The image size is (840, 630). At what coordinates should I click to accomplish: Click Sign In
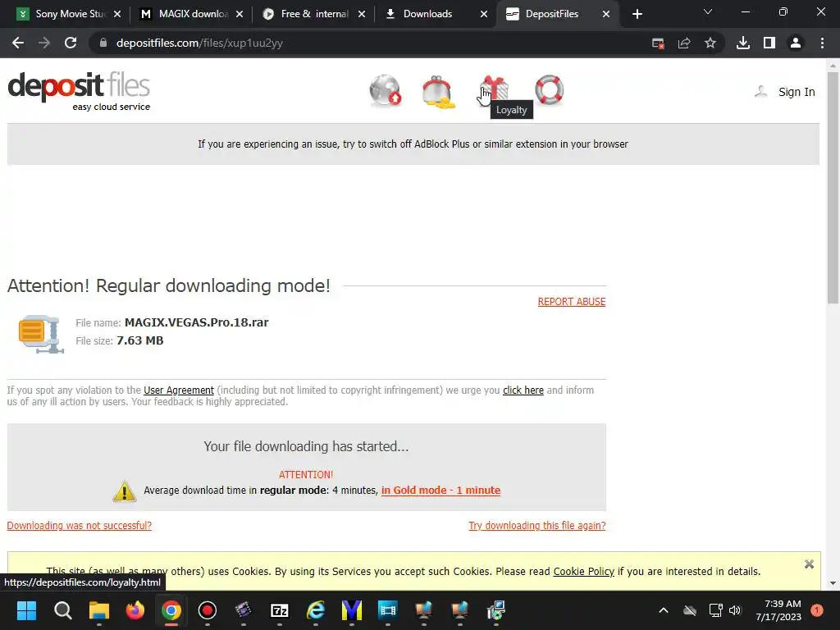point(796,92)
